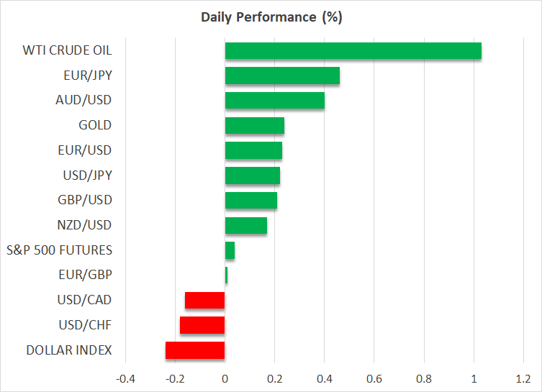Screen dimensions: 542x392
Task: Click the EUR/USD bar
Action: [253, 150]
